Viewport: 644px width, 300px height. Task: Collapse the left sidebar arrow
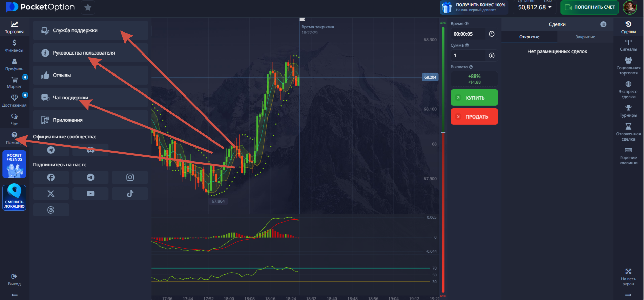point(14,295)
